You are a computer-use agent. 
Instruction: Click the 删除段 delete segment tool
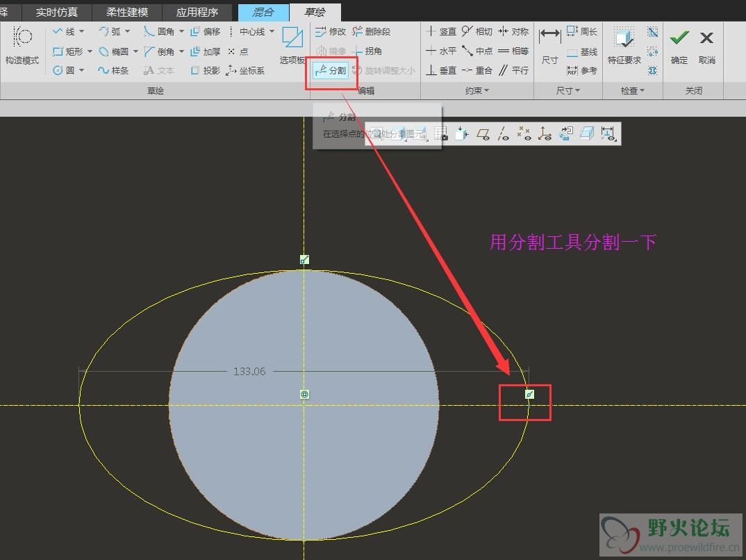pos(371,31)
